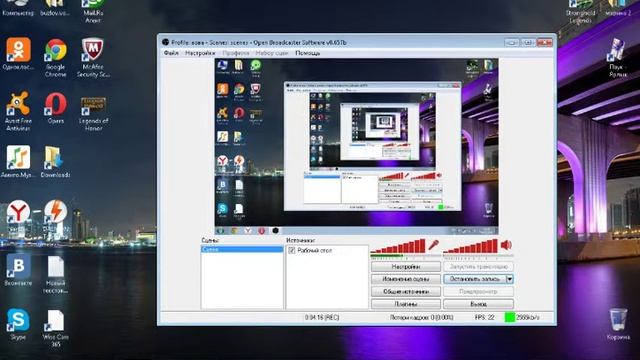Select Сцена in the scenes list
The image size is (640, 360).
242,249
